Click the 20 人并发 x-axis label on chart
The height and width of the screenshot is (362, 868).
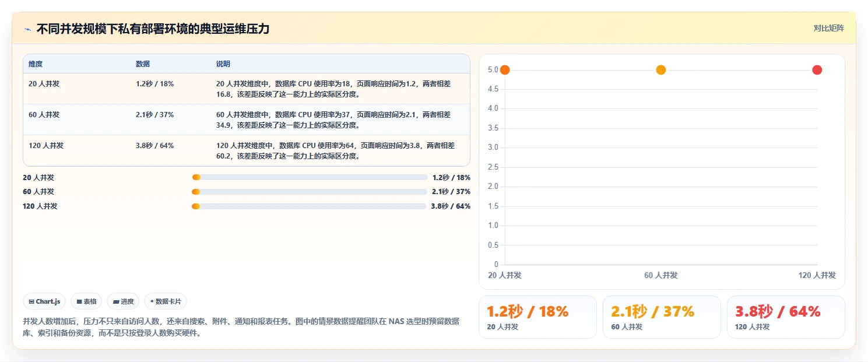[x=505, y=275]
